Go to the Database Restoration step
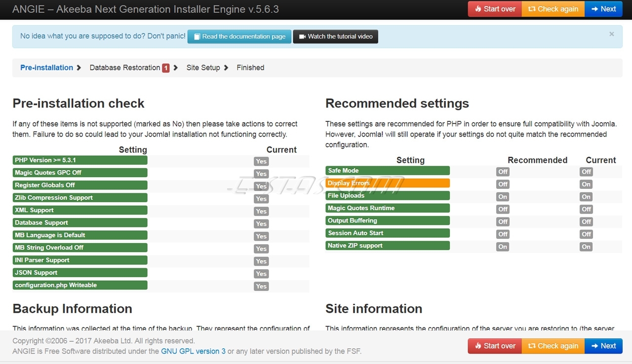632x364 pixels. click(x=125, y=68)
